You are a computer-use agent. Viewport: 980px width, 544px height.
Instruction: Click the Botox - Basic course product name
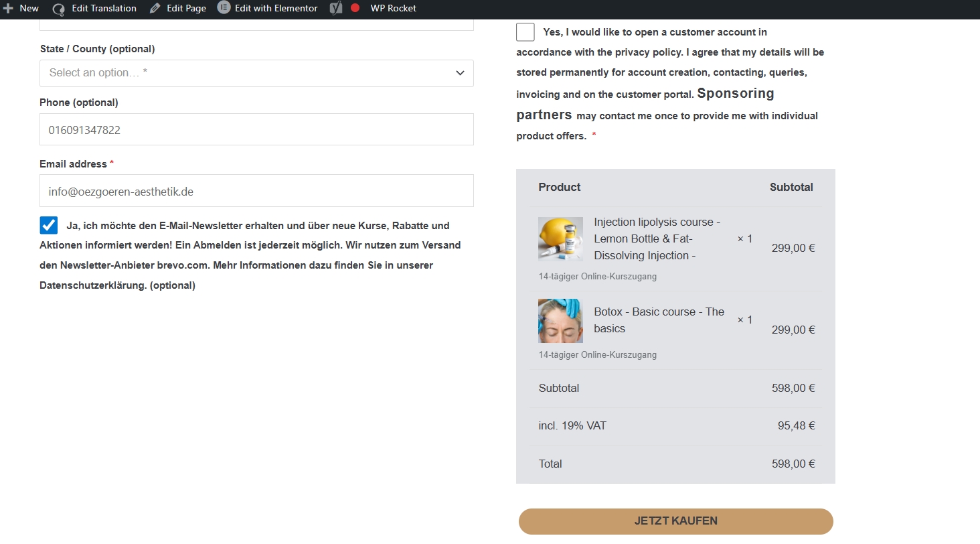pos(659,320)
